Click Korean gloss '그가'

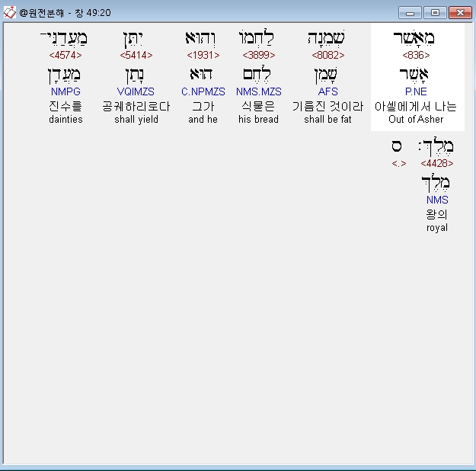[203, 107]
